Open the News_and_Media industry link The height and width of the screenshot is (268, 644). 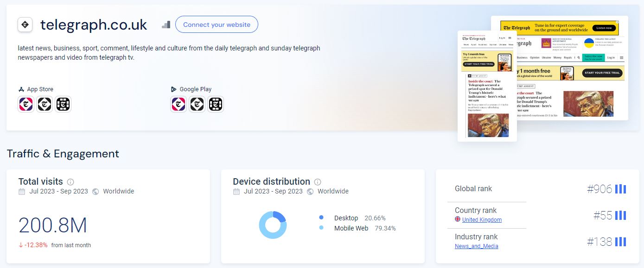coord(477,246)
